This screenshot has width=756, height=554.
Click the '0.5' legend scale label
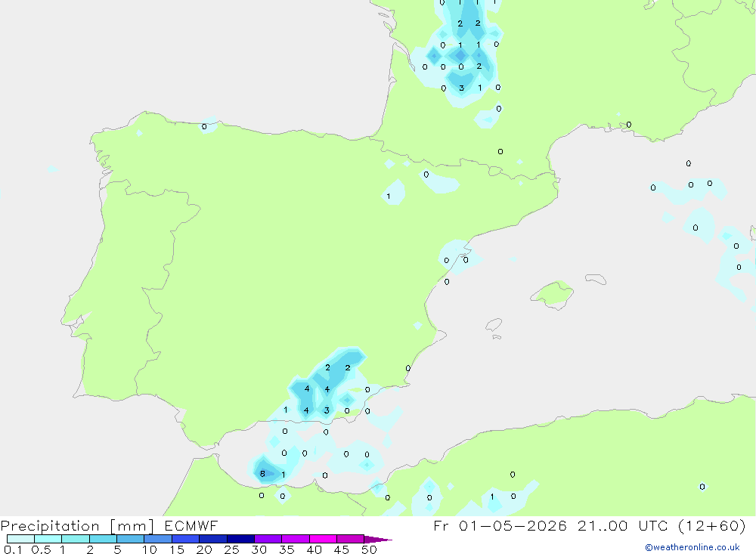(x=41, y=549)
